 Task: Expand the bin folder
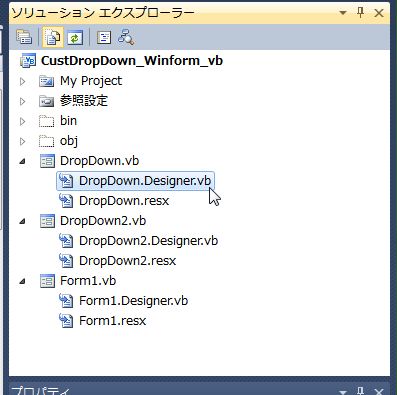pos(22,121)
